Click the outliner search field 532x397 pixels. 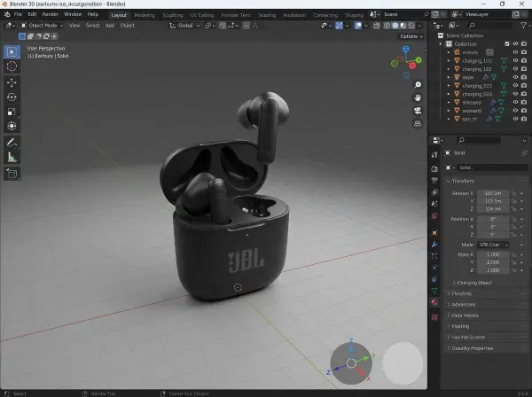490,26
